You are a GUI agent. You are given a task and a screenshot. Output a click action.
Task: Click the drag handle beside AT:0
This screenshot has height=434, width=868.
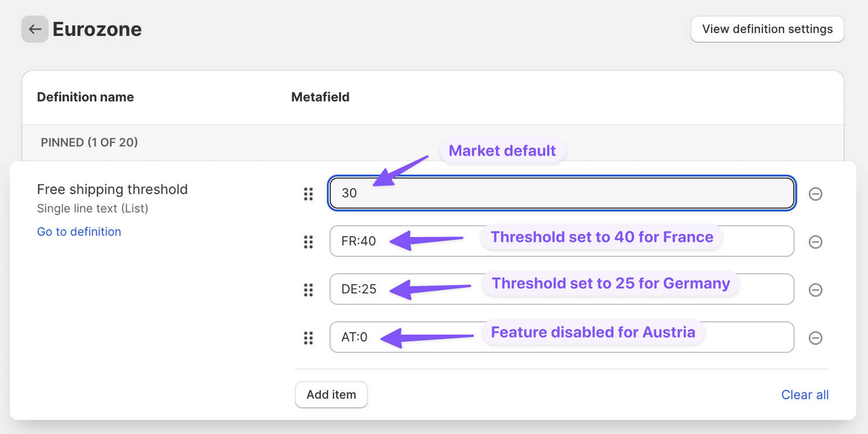point(308,337)
